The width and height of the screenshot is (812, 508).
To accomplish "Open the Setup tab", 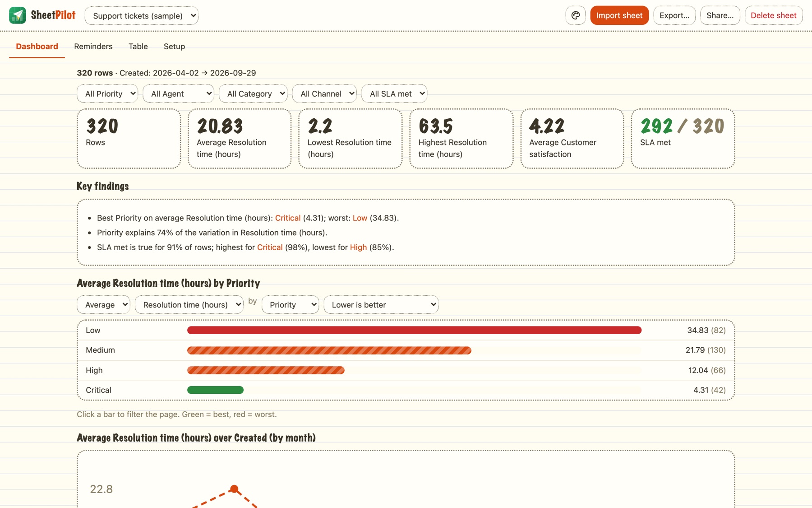I will click(x=175, y=47).
